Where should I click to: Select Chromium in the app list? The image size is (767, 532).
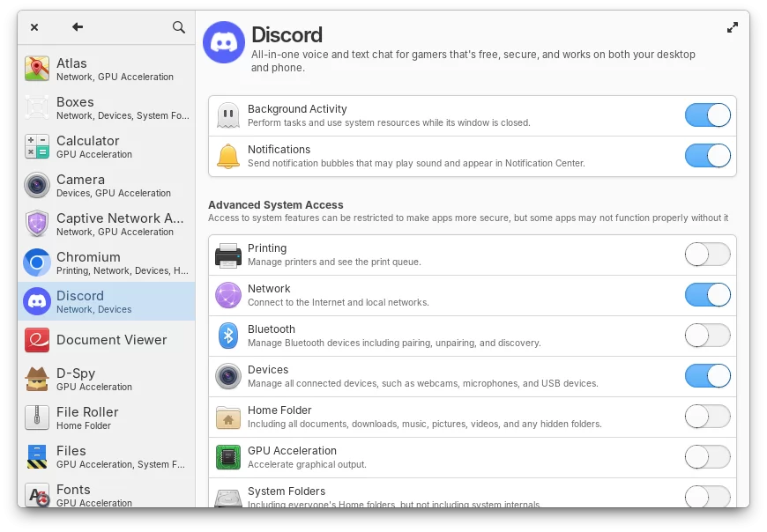[x=106, y=262]
